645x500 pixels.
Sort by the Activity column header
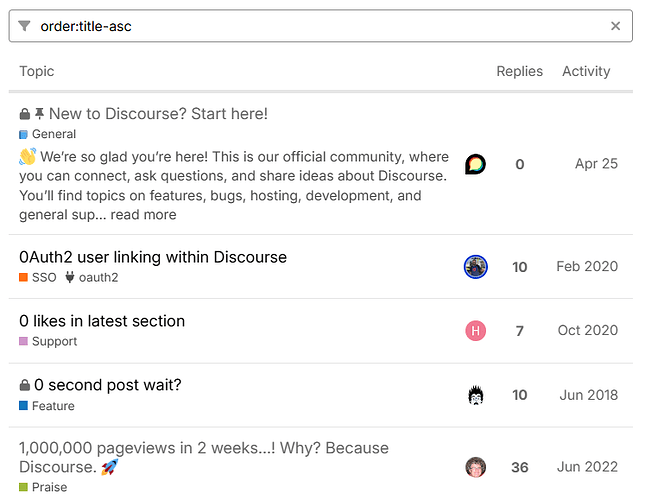586,71
